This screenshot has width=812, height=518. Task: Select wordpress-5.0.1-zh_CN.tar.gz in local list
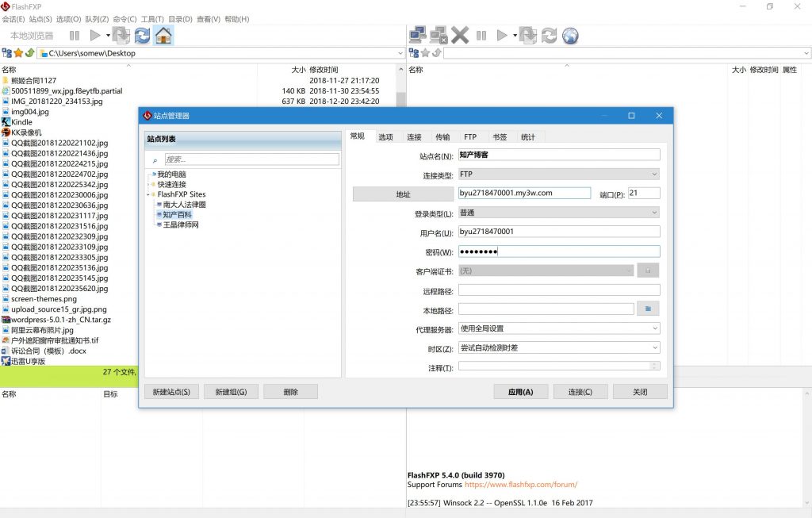click(61, 320)
